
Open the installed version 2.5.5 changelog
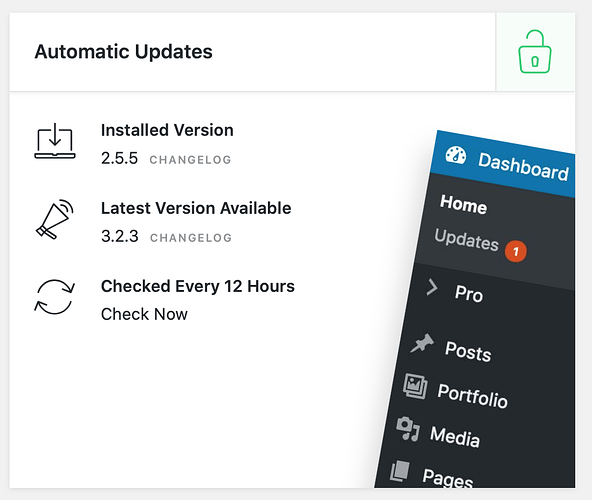190,160
